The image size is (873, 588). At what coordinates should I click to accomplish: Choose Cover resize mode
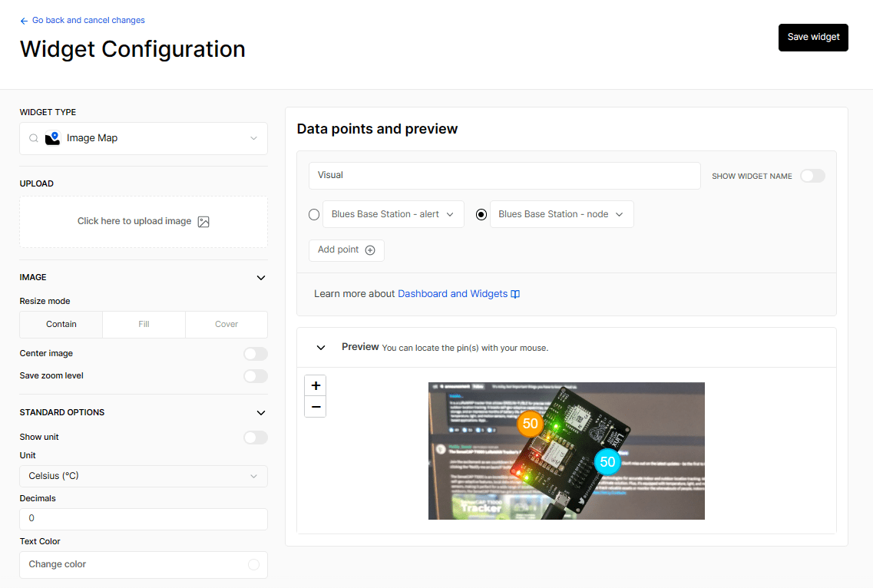tap(227, 324)
